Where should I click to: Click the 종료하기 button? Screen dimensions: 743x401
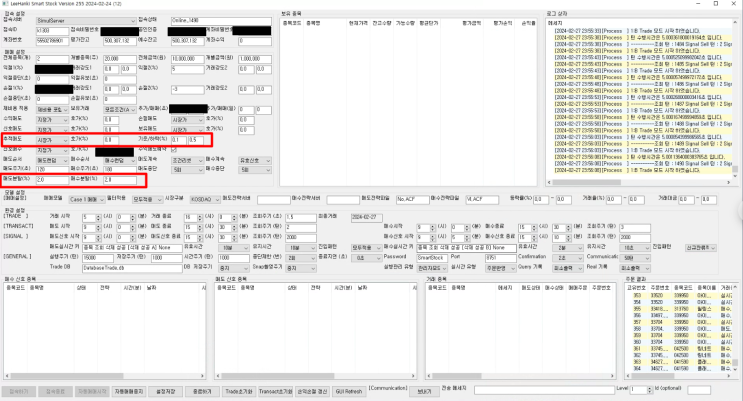pyautogui.click(x=202, y=392)
